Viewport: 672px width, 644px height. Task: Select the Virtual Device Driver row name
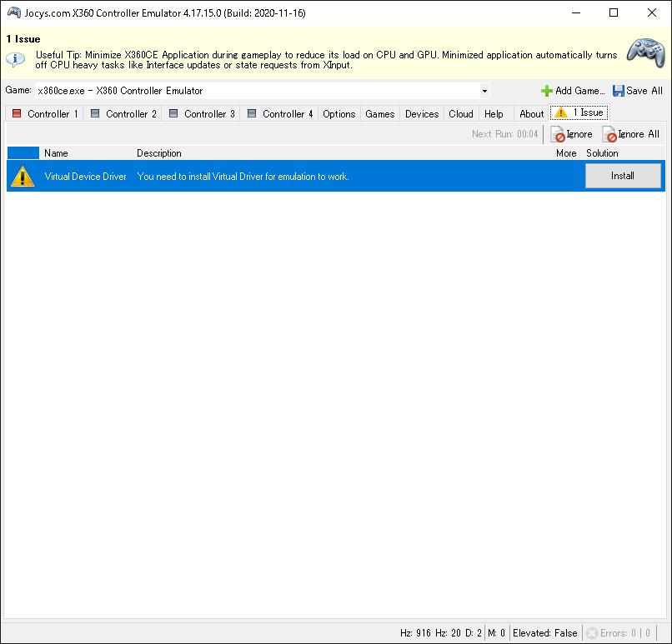pos(85,177)
